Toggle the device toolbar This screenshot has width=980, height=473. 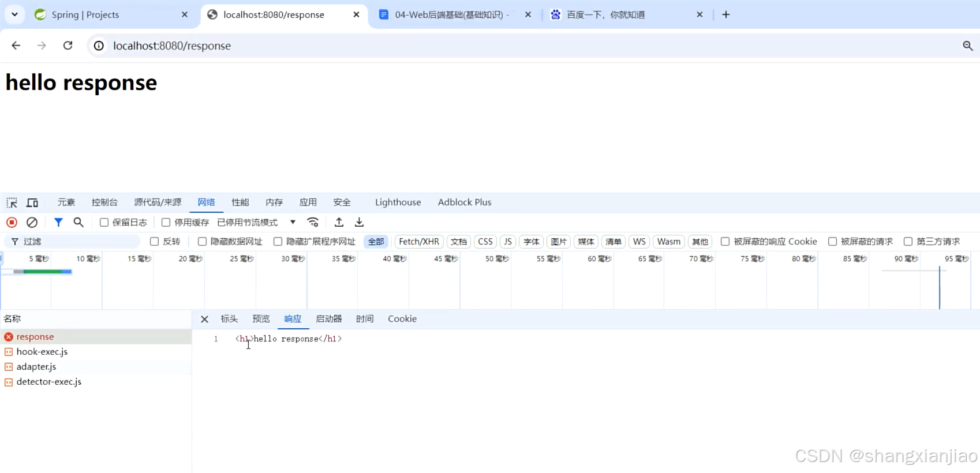[x=32, y=202]
